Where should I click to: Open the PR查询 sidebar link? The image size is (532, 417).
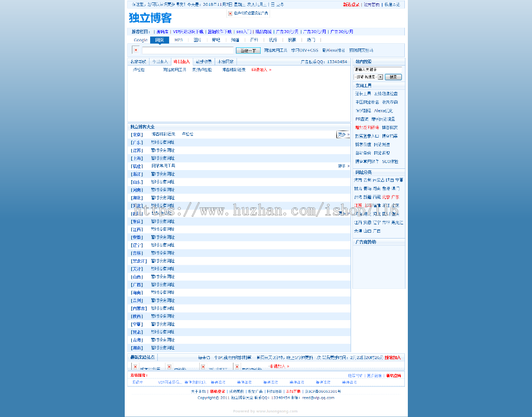[x=362, y=119]
